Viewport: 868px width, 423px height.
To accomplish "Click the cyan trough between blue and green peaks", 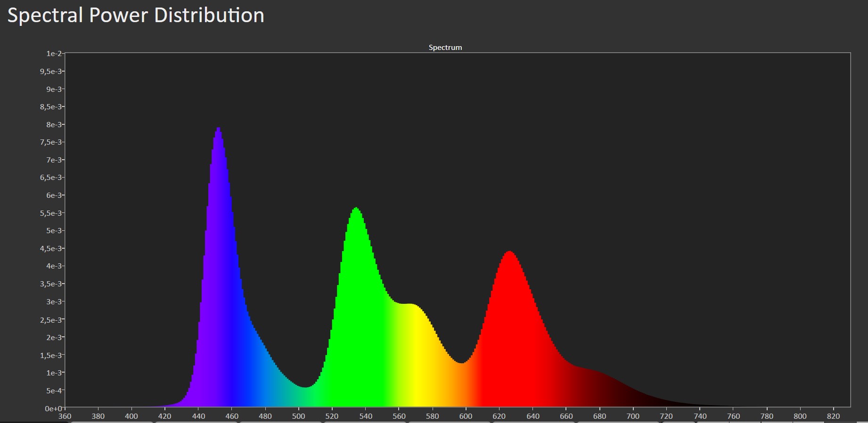I will click(x=305, y=393).
